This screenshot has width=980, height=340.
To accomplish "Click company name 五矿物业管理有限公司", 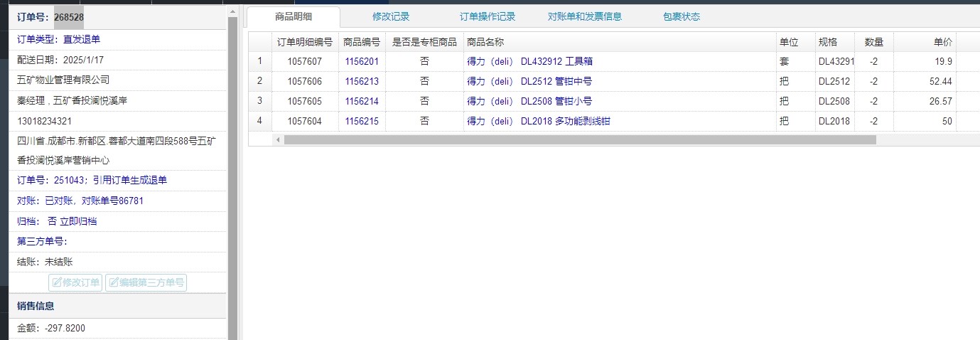I will pos(63,80).
